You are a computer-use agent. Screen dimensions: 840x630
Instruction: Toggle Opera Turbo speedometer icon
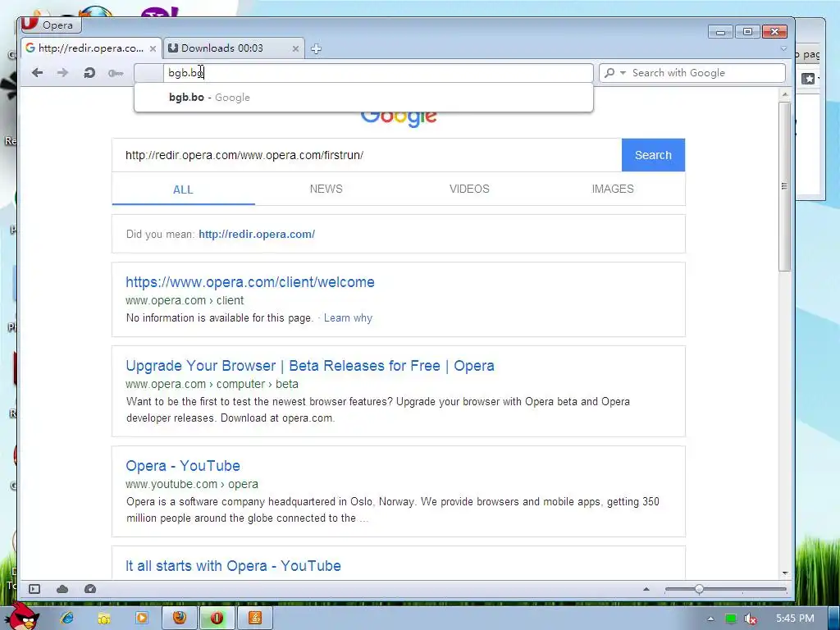pyautogui.click(x=90, y=589)
